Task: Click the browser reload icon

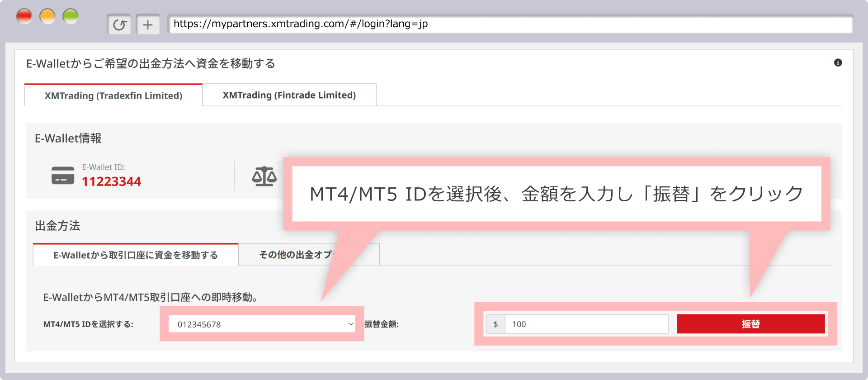Action: tap(119, 24)
